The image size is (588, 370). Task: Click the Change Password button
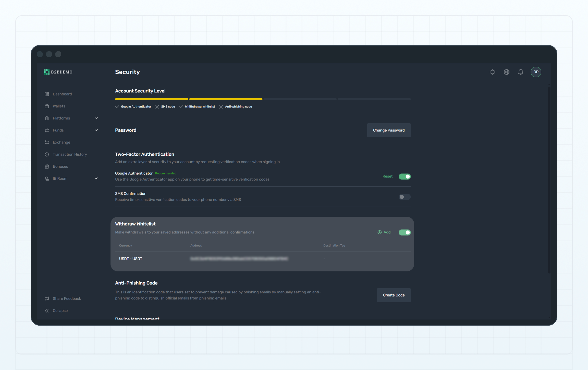pos(389,130)
